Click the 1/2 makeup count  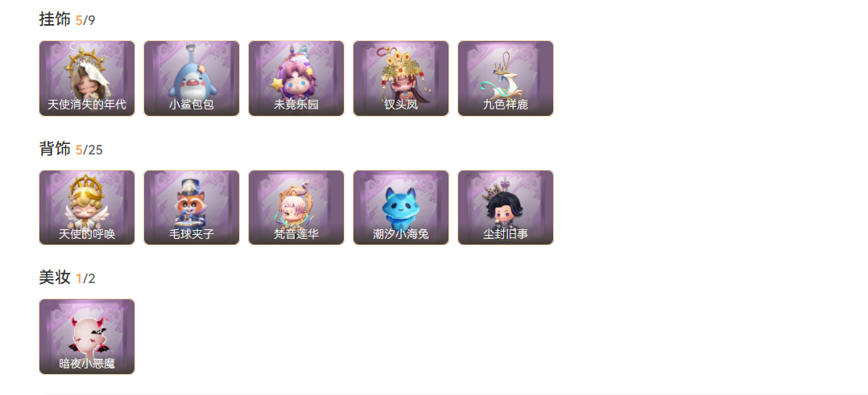[85, 279]
